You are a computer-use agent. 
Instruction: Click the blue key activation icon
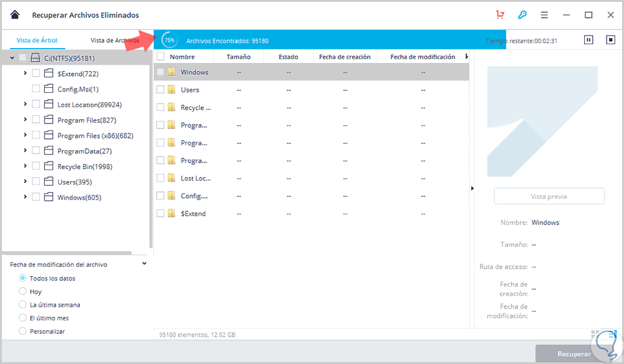pos(523,14)
